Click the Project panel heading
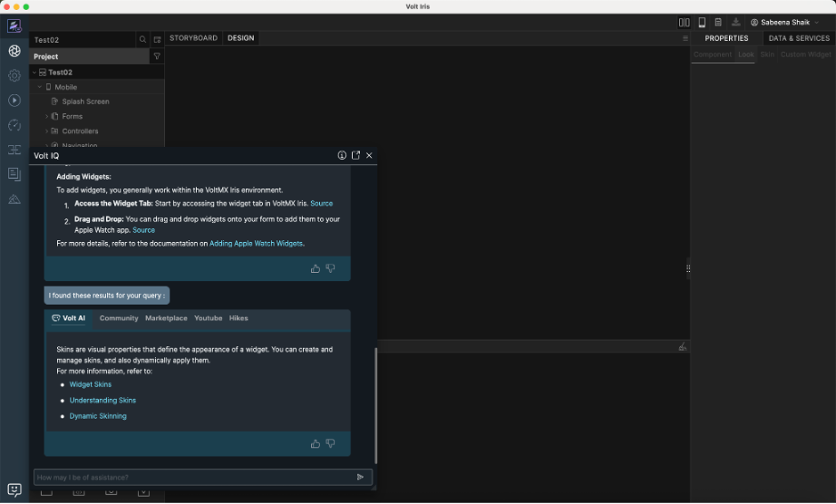The image size is (836, 504). (x=46, y=56)
